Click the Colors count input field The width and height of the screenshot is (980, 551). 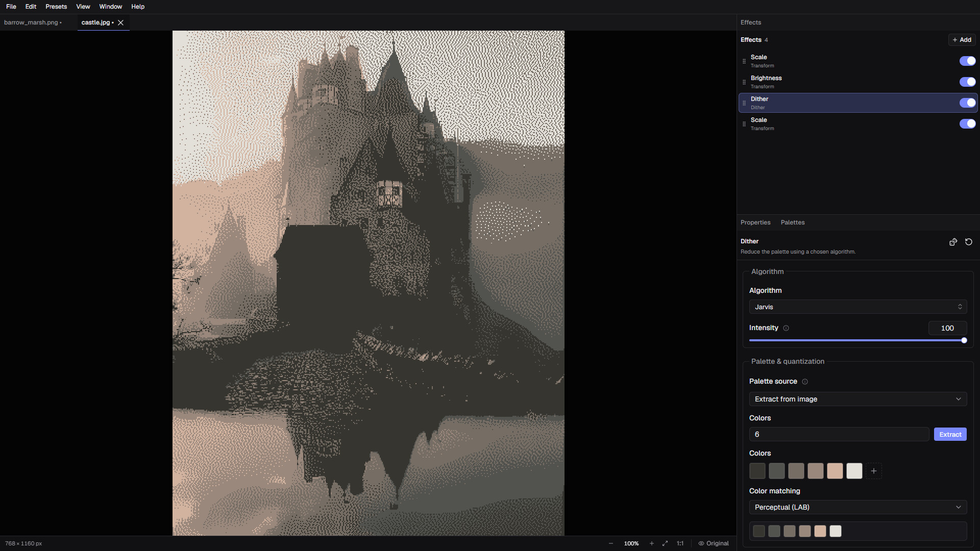(839, 434)
